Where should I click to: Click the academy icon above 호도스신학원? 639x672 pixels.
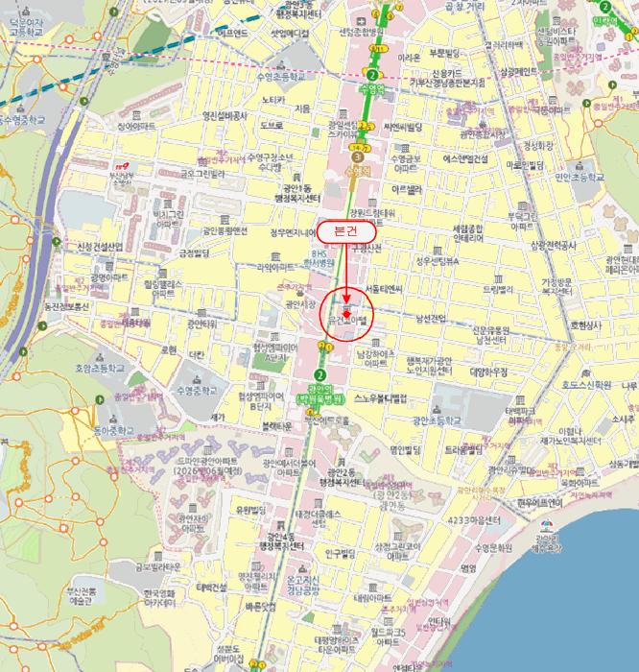(x=586, y=373)
